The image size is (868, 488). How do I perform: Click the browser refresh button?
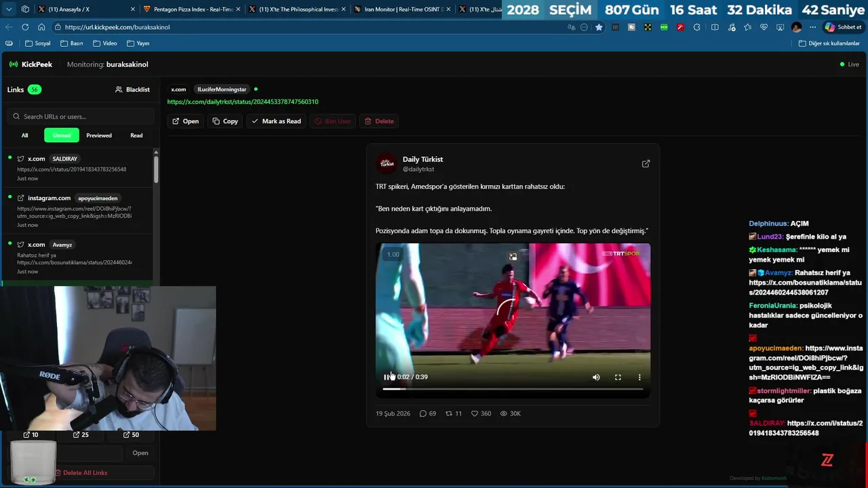pyautogui.click(x=25, y=27)
